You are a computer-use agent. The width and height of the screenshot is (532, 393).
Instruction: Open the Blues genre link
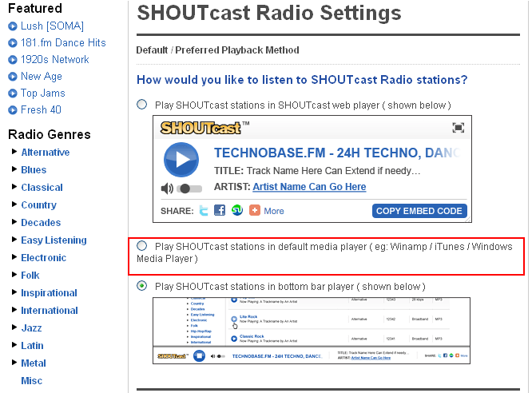click(x=34, y=169)
